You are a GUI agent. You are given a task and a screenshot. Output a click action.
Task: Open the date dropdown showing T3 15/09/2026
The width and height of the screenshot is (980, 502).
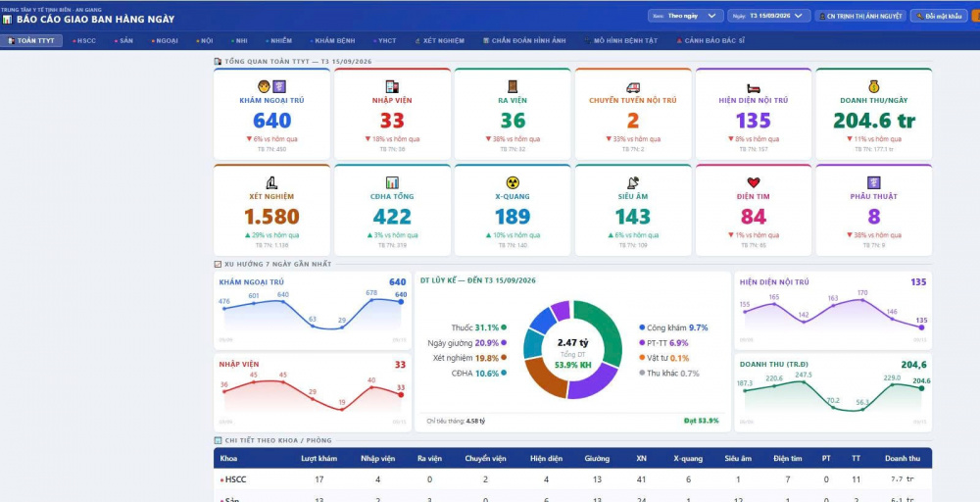point(769,16)
